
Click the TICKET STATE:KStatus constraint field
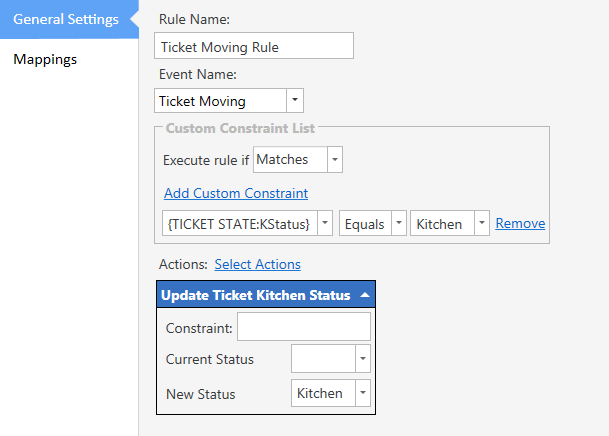pyautogui.click(x=238, y=224)
